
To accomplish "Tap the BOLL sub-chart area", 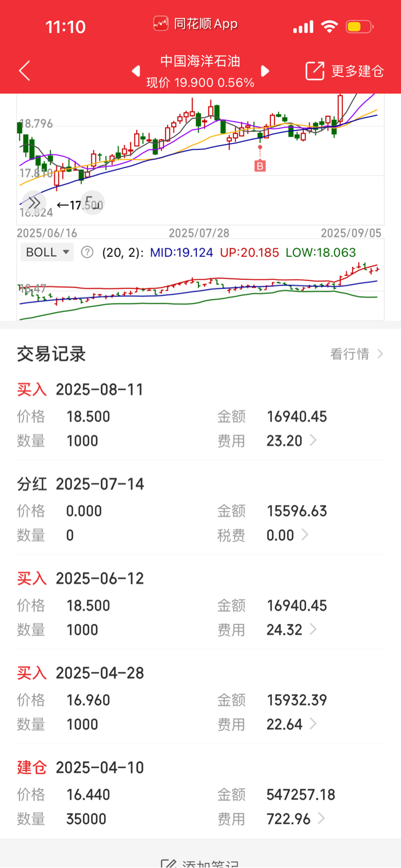I will (x=200, y=290).
